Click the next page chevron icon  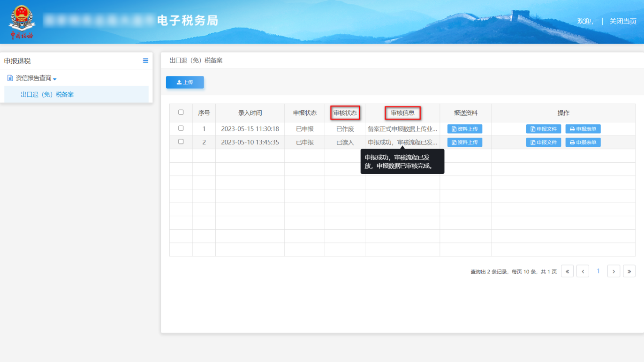point(614,271)
